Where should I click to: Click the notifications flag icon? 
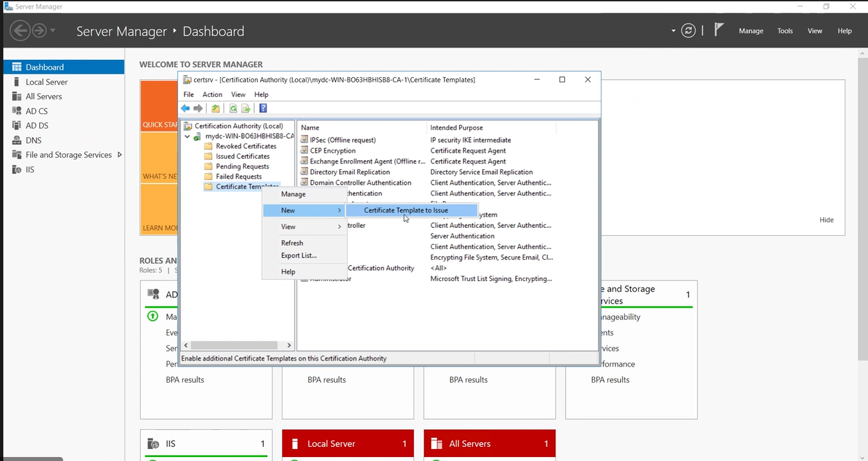(718, 30)
